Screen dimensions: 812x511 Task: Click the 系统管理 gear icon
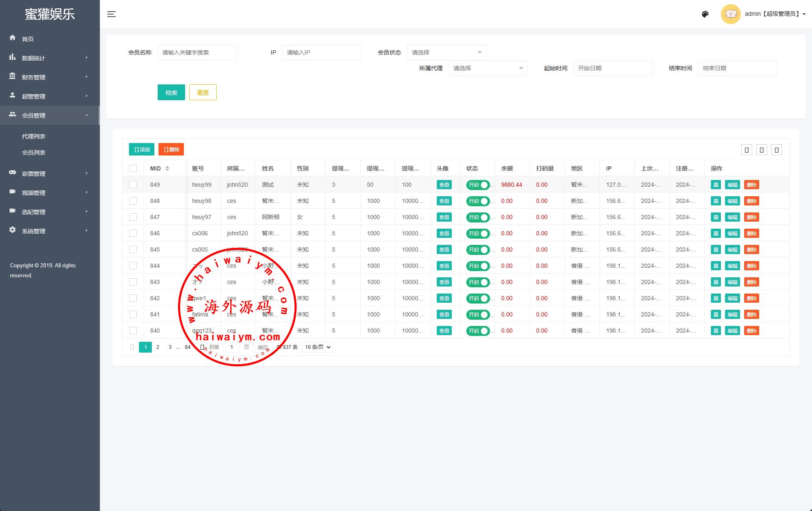12,230
